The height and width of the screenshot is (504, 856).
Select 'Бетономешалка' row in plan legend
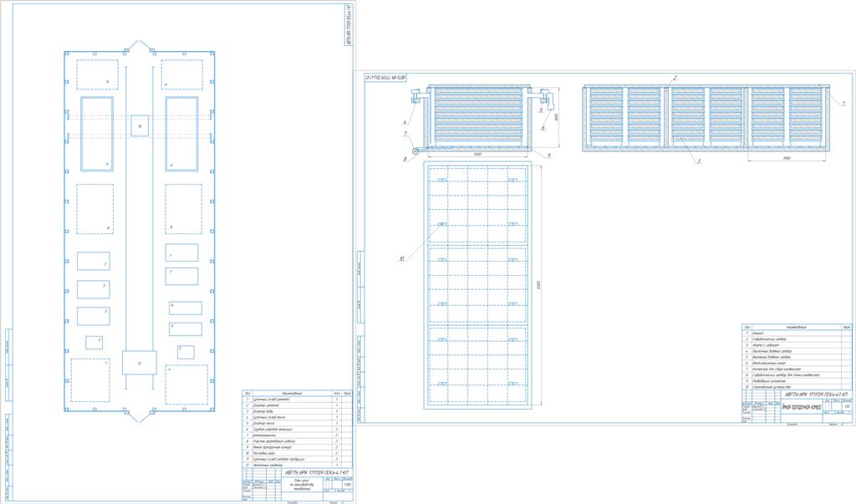297,435
